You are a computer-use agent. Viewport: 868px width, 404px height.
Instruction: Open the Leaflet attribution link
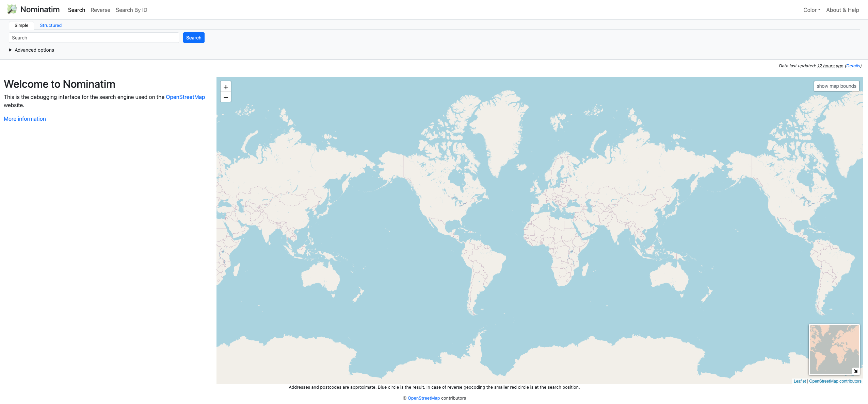pos(800,381)
